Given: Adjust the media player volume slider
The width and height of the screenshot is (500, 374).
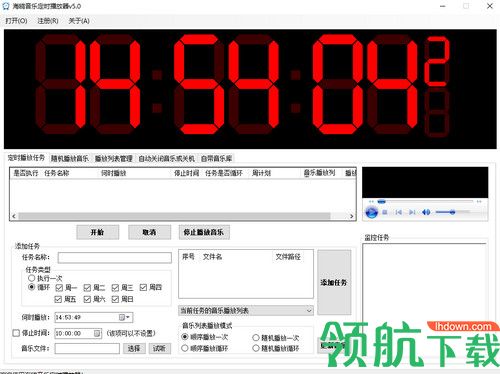Looking at the screenshot, I should (x=452, y=212).
